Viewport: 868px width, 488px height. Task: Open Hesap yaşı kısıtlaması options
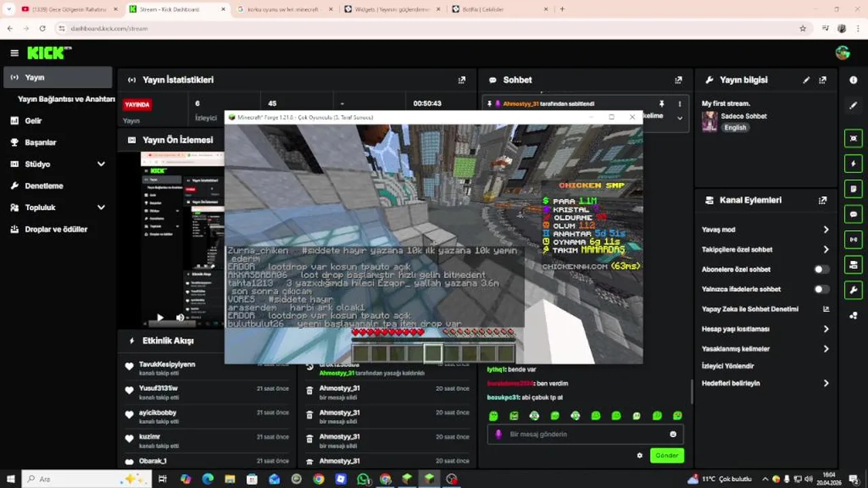tap(766, 329)
